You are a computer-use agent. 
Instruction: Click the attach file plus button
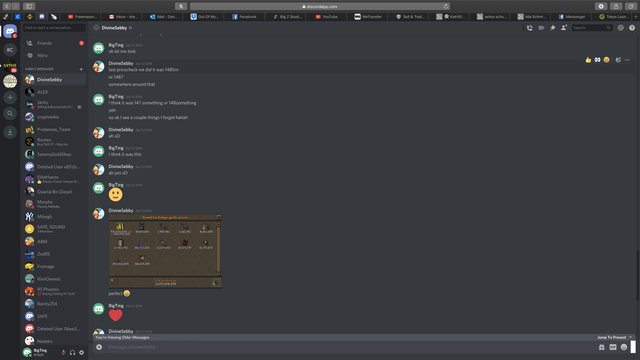coord(99,347)
